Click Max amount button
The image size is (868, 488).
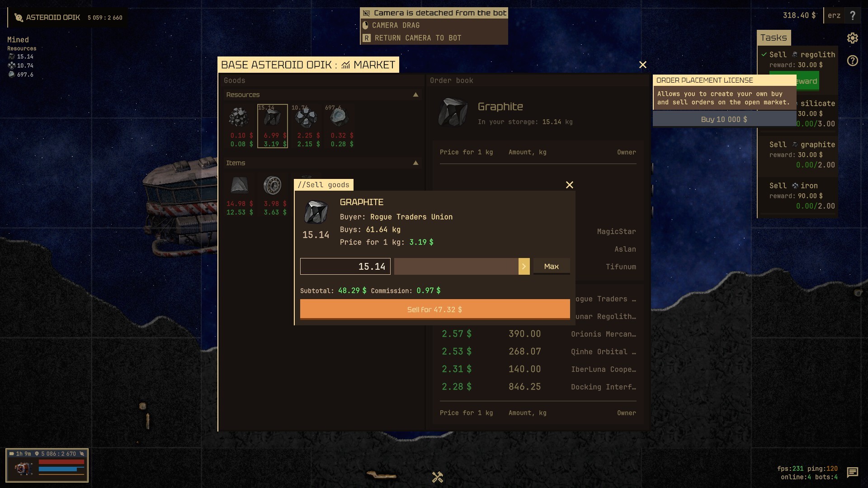click(551, 267)
